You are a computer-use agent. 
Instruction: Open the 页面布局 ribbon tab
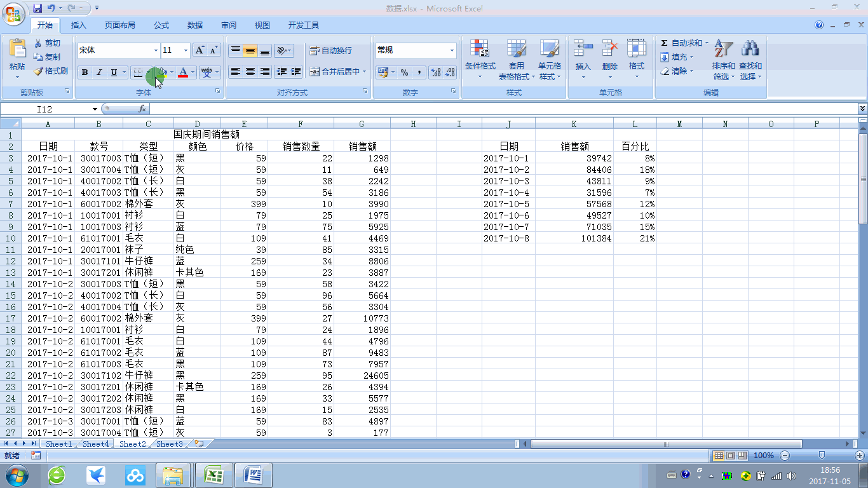pos(120,25)
